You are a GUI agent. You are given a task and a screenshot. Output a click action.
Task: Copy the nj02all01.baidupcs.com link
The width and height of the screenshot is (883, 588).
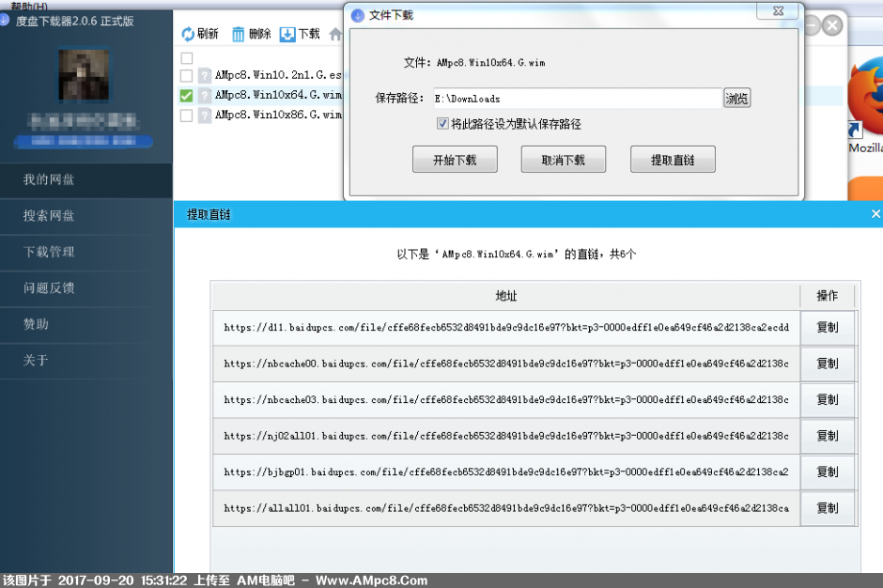point(828,436)
